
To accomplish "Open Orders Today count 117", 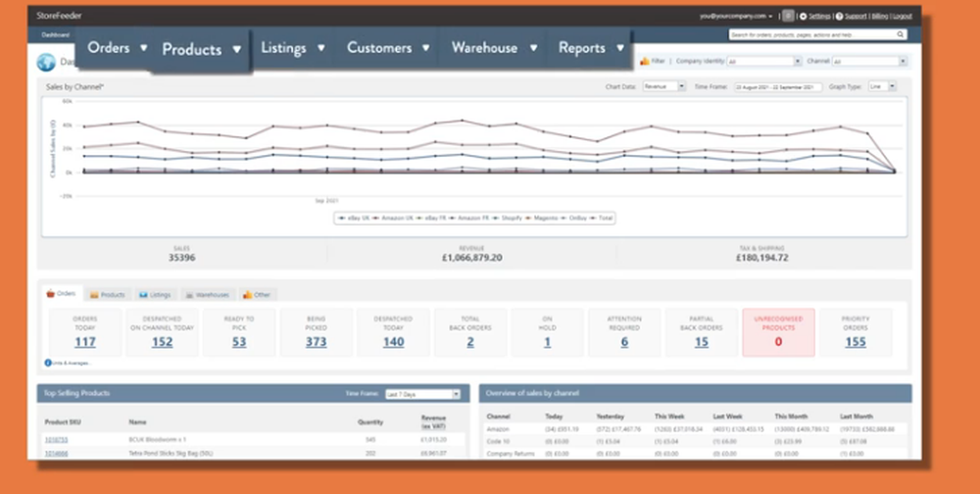I will [85, 342].
